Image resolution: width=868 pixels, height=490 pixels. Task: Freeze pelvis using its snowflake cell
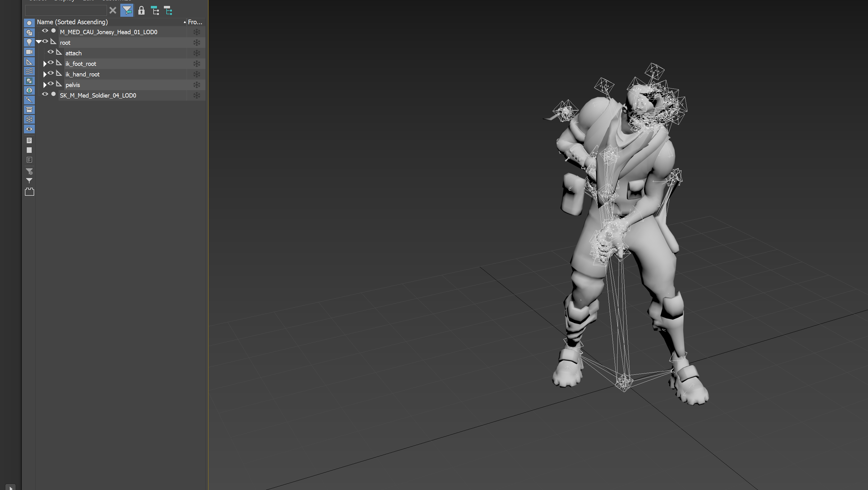(x=197, y=85)
